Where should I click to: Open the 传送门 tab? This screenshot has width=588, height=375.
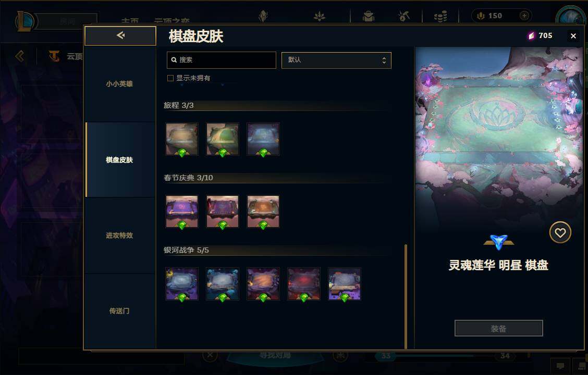point(119,311)
